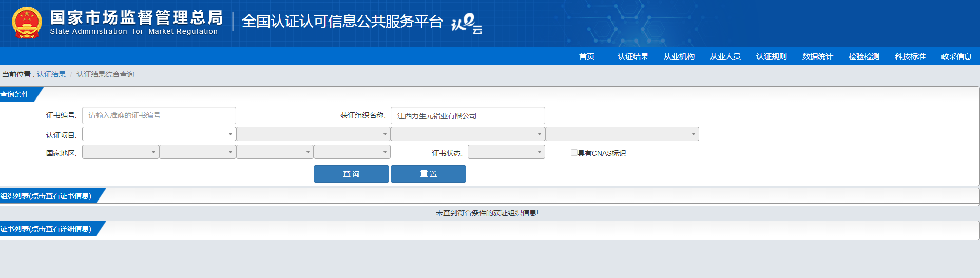Click the national emblem logo icon
The width and height of the screenshot is (980, 278).
[27, 23]
